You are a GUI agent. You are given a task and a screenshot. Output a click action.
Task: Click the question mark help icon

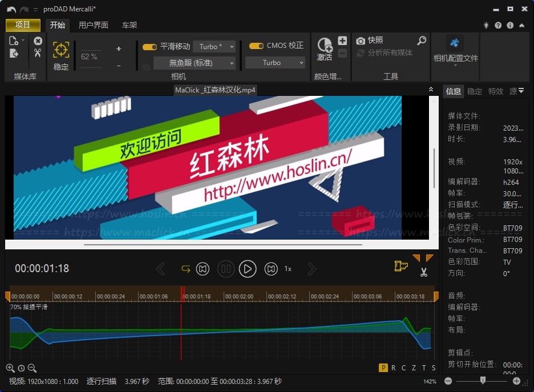(x=498, y=25)
